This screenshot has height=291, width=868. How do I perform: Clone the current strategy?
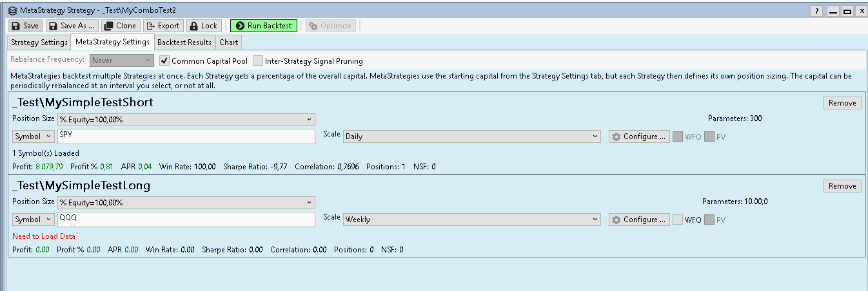(120, 26)
